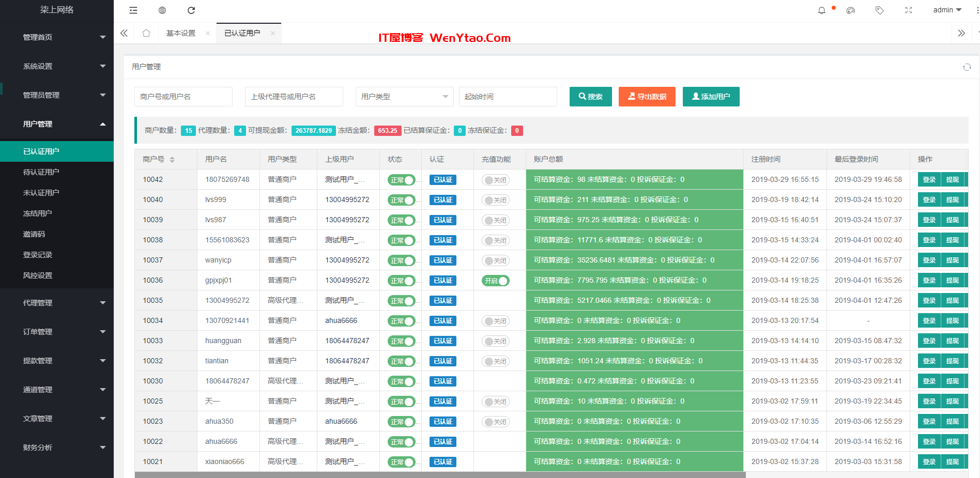The height and width of the screenshot is (478, 980).
Task: Click the 搜索 button
Action: pos(591,97)
